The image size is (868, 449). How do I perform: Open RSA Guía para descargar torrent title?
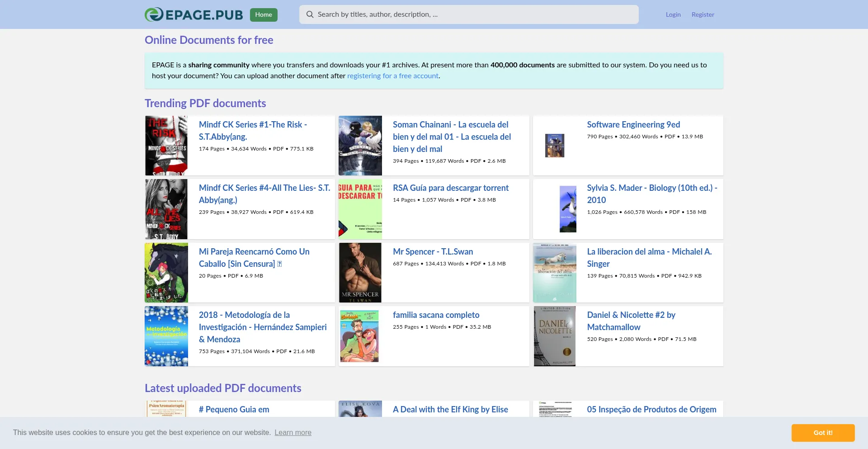click(x=450, y=188)
